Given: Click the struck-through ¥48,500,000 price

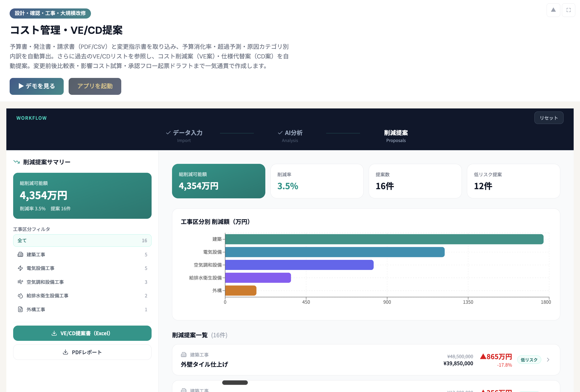Looking at the screenshot, I should [x=460, y=356].
